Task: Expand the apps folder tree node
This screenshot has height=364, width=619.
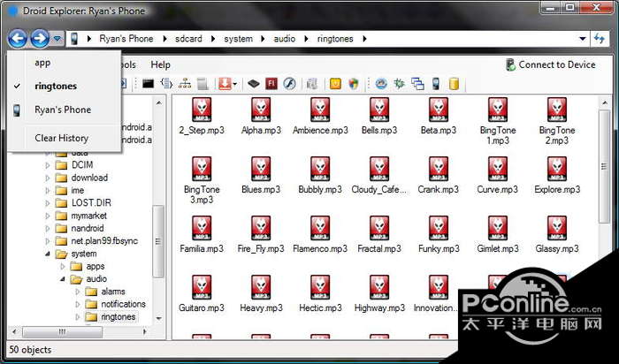Action: (x=63, y=267)
